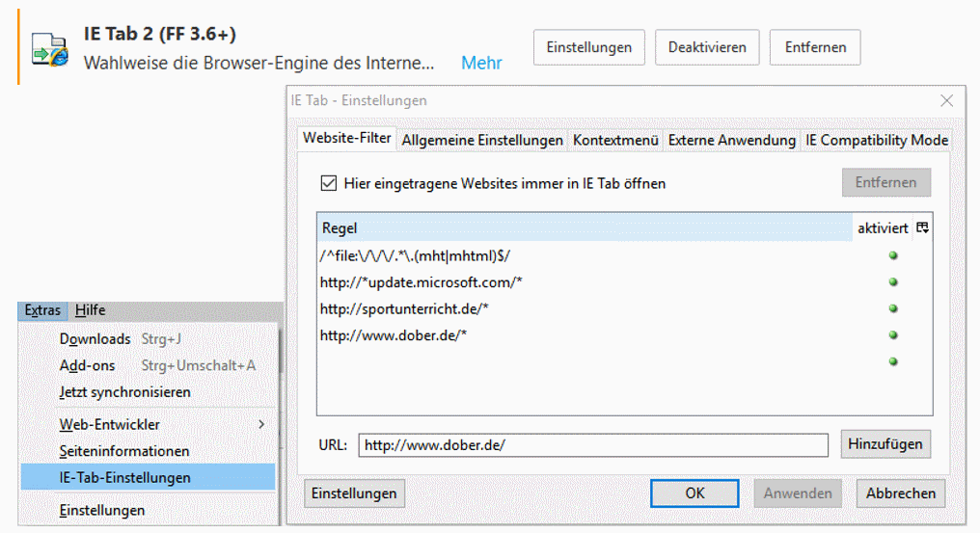Open the Externe Anwendung tab
Screen dimensions: 980x533
[731, 140]
